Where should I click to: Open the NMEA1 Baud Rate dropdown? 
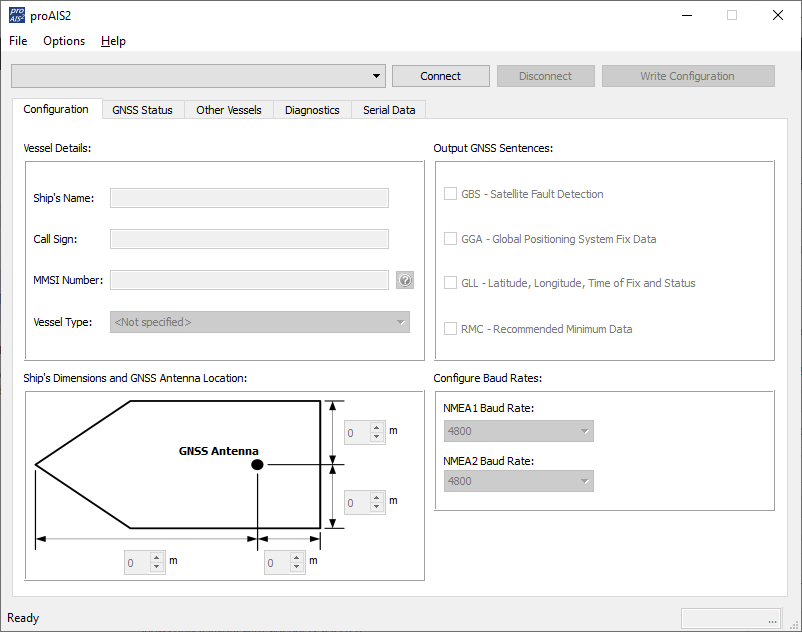pyautogui.click(x=518, y=431)
